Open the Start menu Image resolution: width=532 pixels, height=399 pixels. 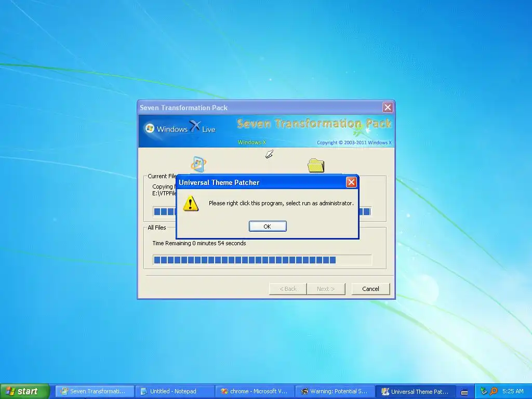[25, 391]
